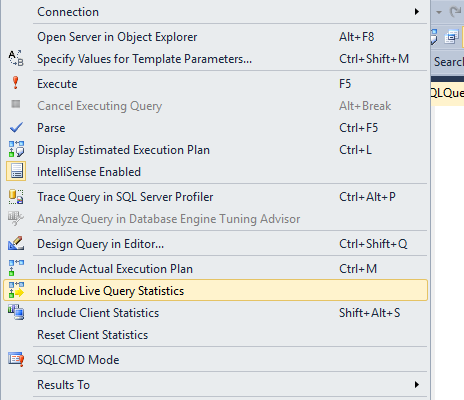
Task: Click the Display Estimated Execution Plan icon
Action: [x=16, y=149]
